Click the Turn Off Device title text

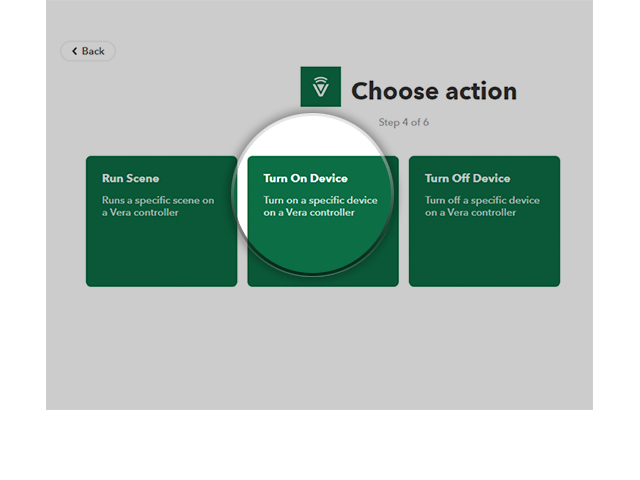tap(467, 179)
